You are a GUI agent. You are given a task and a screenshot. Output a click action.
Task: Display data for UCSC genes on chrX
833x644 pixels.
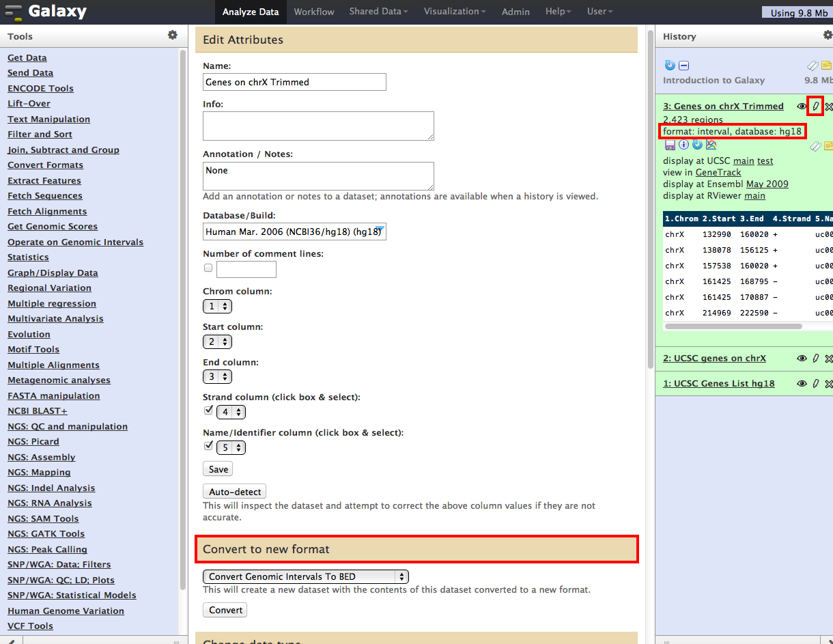(802, 359)
